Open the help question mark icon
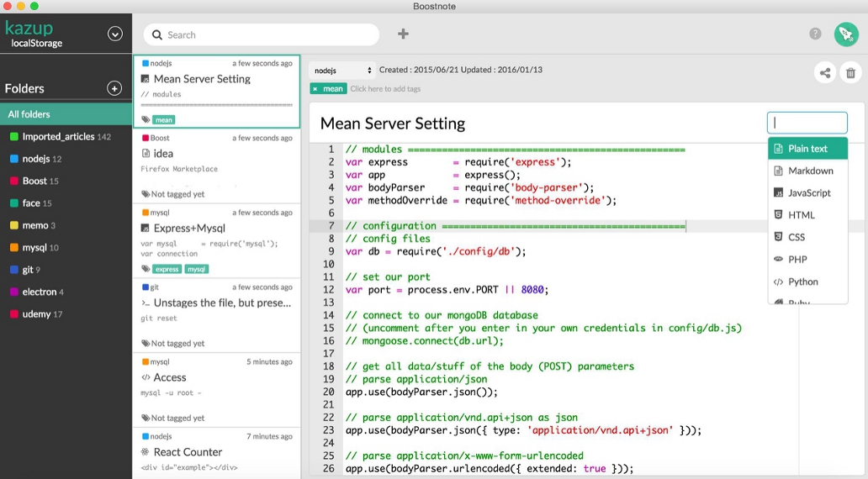This screenshot has height=479, width=868. tap(815, 34)
